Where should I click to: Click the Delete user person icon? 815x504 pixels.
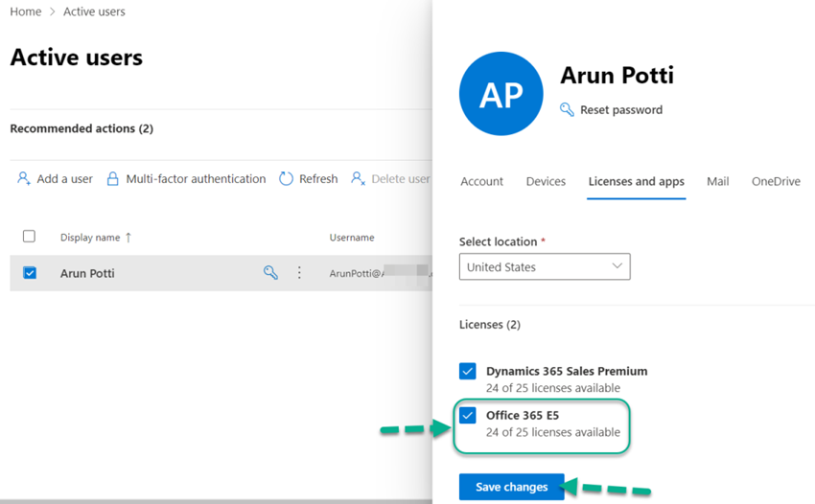pyautogui.click(x=358, y=178)
